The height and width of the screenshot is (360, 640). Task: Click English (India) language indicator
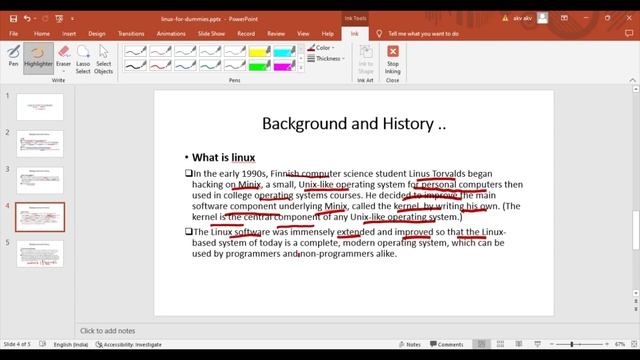(x=71, y=344)
